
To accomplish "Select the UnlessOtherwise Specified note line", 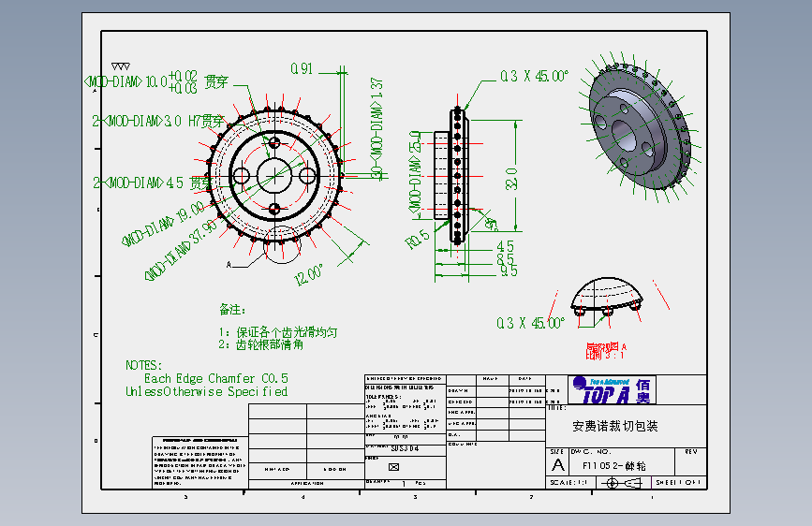I will pyautogui.click(x=207, y=391).
